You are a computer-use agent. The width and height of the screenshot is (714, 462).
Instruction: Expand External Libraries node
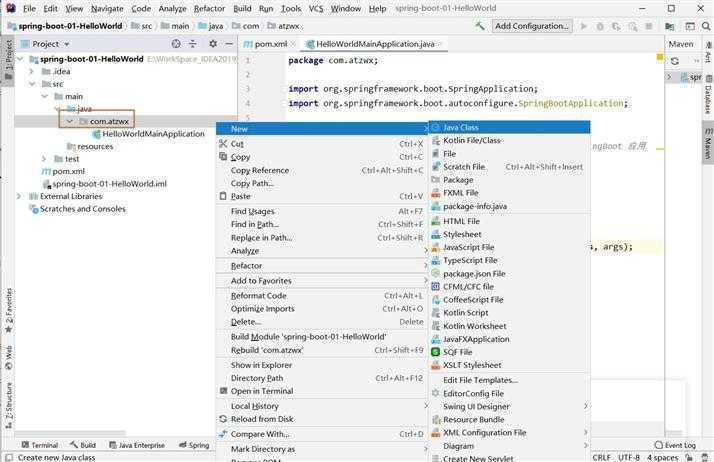point(19,196)
